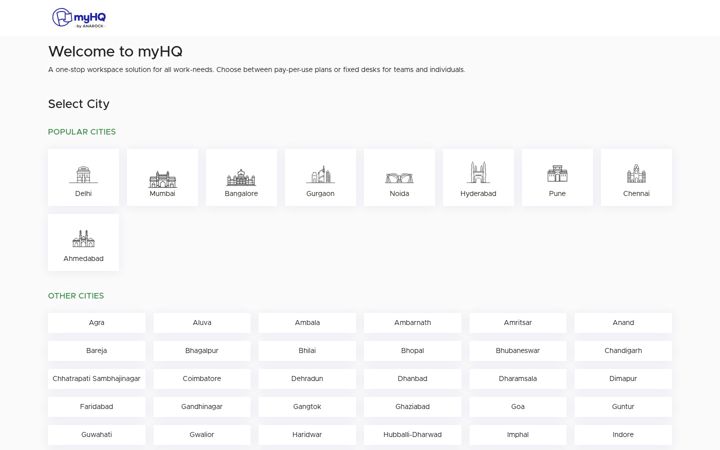Image resolution: width=720 pixels, height=450 pixels.
Task: Select Bhopal from other cities
Action: point(412,351)
